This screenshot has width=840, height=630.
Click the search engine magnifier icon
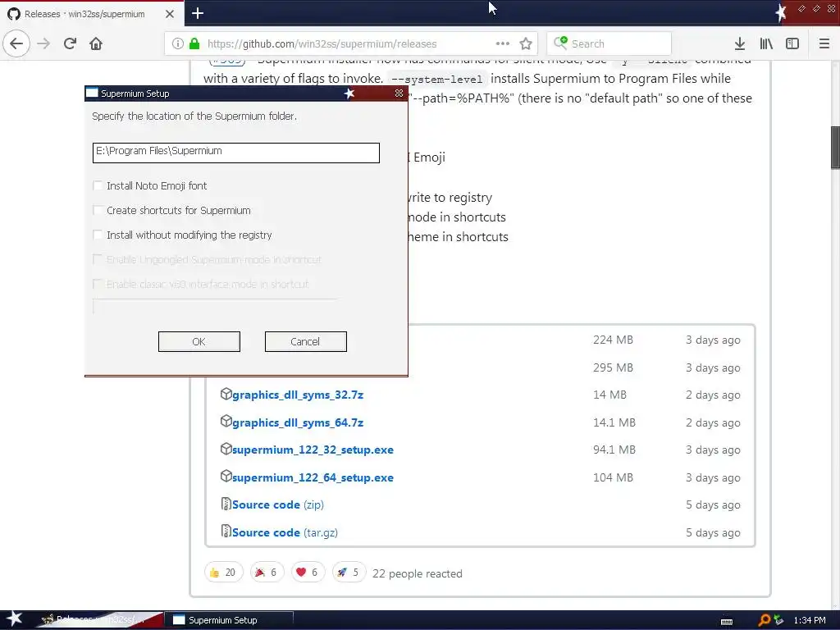pos(560,43)
